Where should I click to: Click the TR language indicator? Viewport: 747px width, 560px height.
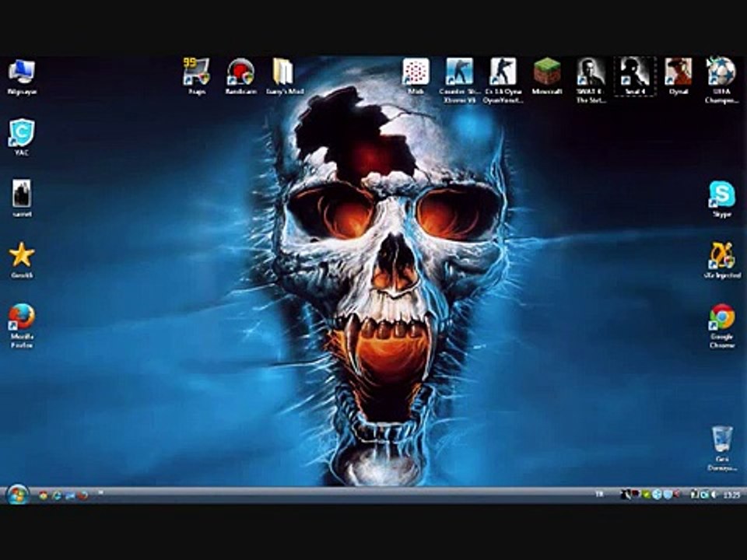click(x=599, y=495)
